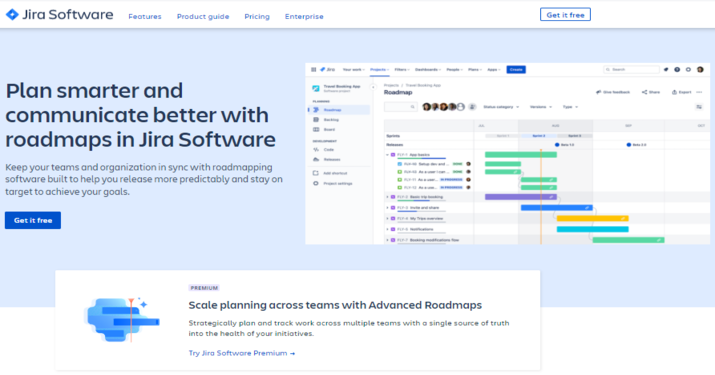Open Backlog from the sidebar

[x=331, y=120]
